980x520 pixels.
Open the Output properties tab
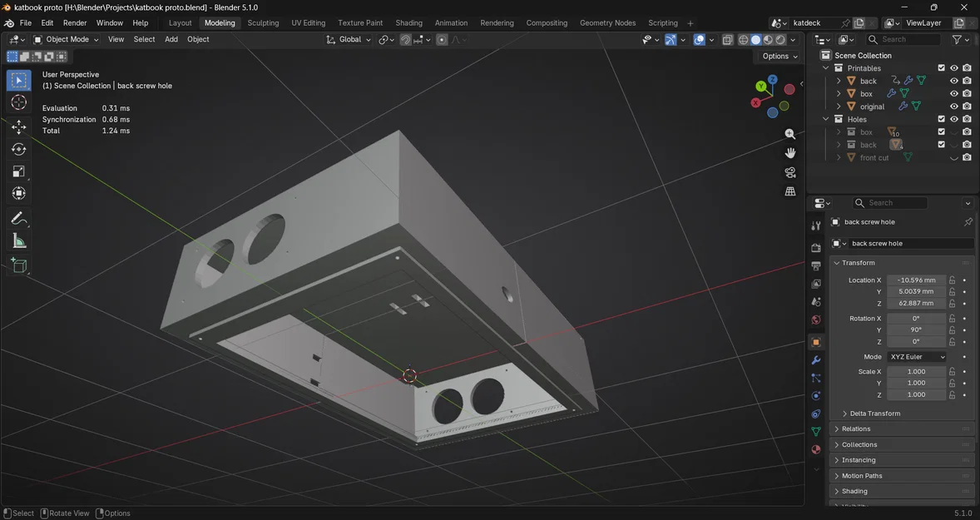[x=815, y=266]
